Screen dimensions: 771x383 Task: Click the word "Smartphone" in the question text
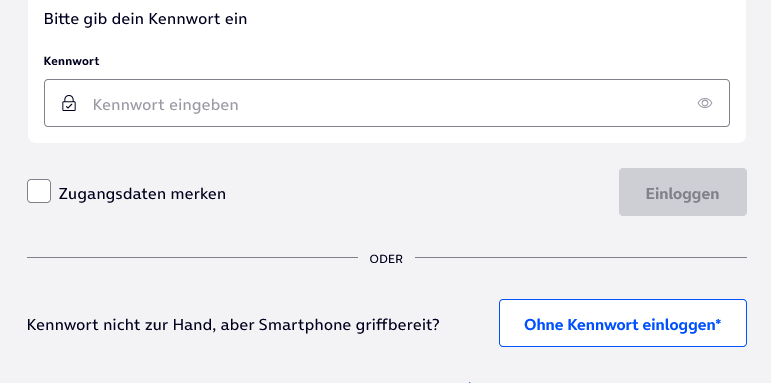[304, 325]
